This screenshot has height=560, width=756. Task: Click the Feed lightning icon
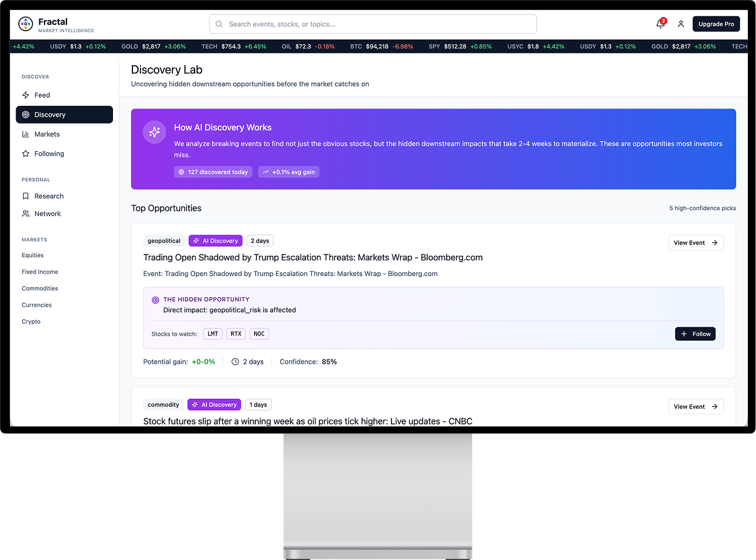26,95
